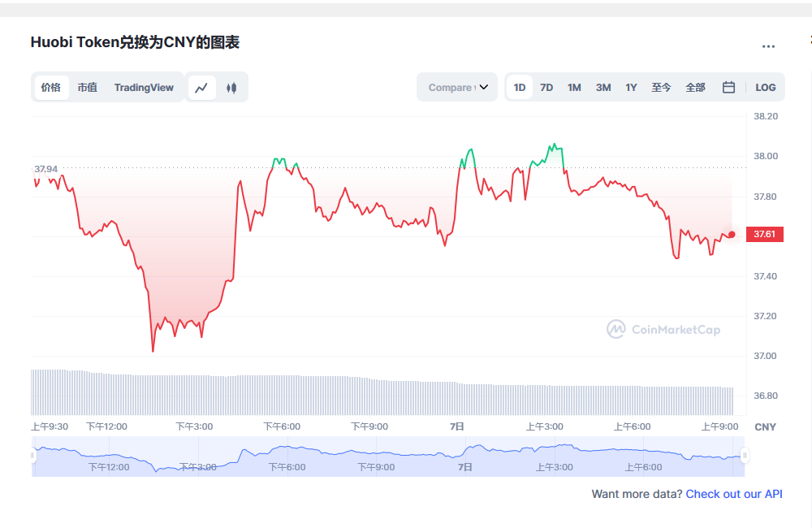Click the 下午6:00 label on the main x-axis
Viewport: 812px width, 528px height.
282,426
